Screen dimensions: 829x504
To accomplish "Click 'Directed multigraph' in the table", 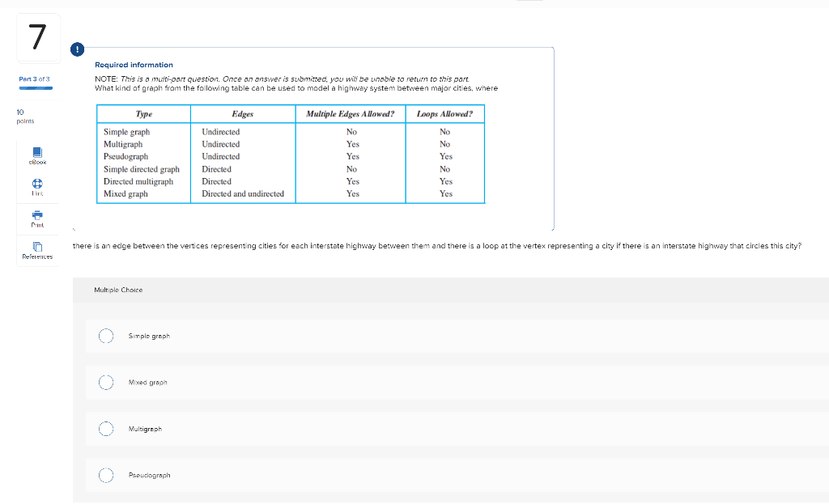I will click(138, 181).
